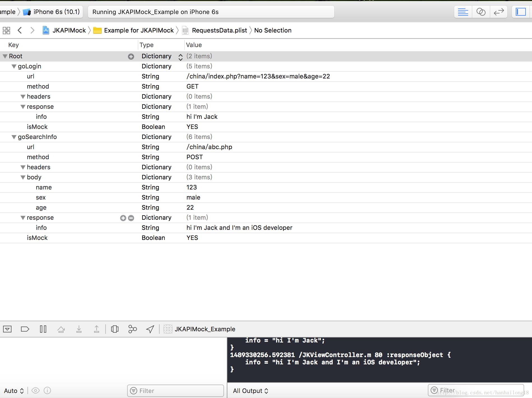
Task: Click No Selection in jump bar
Action: point(273,30)
